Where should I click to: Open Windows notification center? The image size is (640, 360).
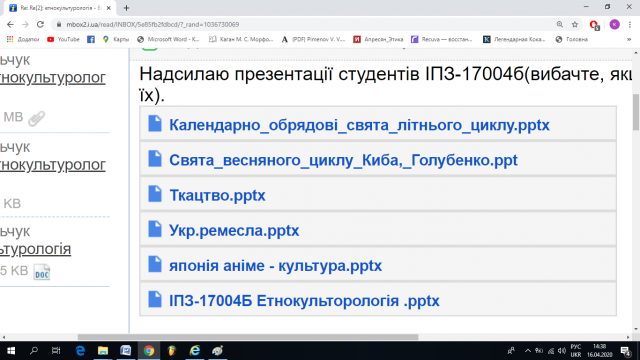[x=626, y=351]
